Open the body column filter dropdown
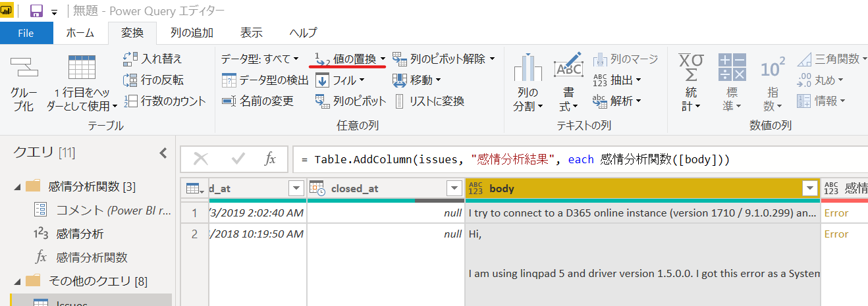Image resolution: width=868 pixels, height=306 pixels. tap(809, 189)
